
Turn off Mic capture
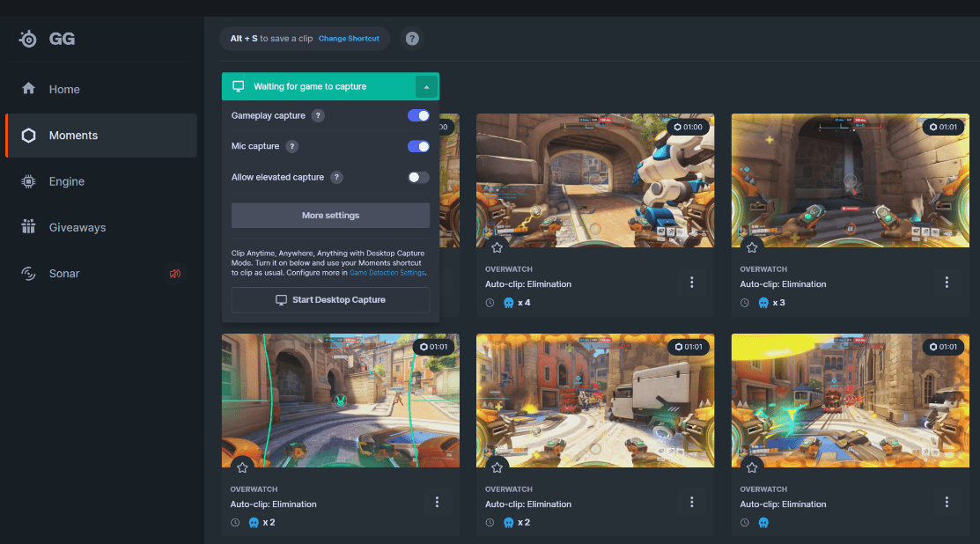418,146
